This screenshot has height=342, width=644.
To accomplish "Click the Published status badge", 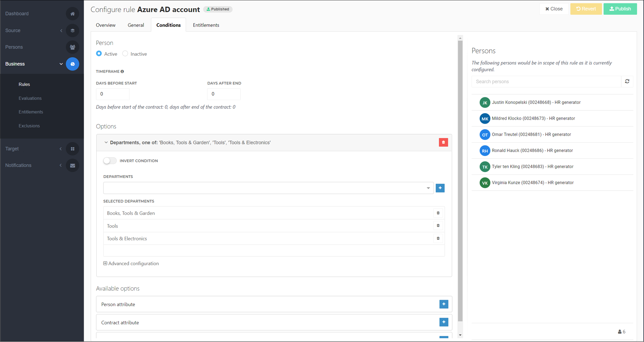I will tap(218, 9).
